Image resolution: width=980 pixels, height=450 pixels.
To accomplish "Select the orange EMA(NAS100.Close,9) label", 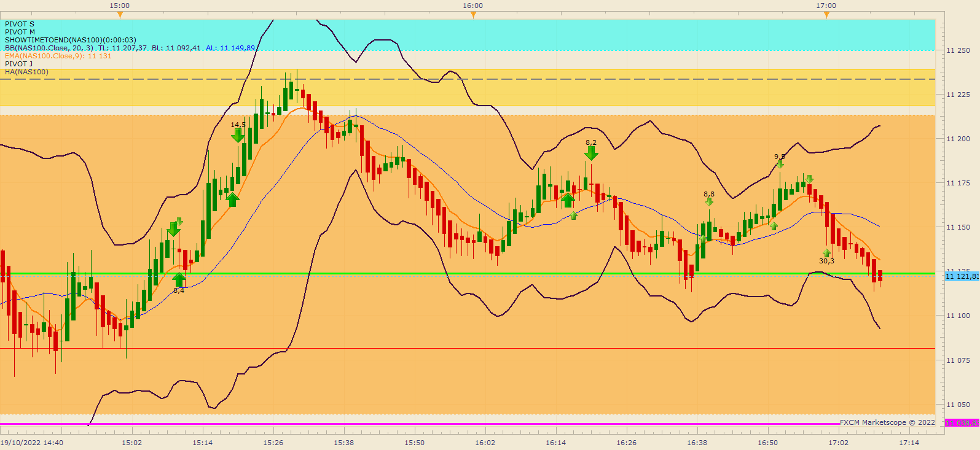I will click(58, 56).
